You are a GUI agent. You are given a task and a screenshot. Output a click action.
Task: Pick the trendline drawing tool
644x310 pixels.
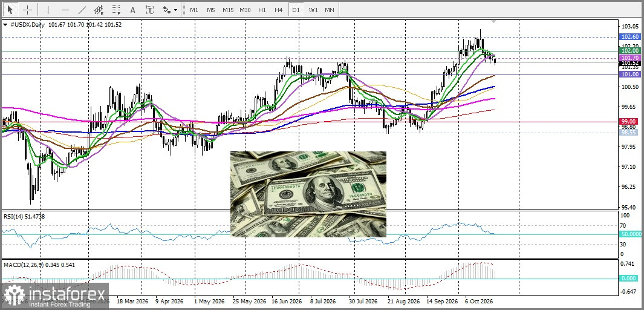click(82, 10)
